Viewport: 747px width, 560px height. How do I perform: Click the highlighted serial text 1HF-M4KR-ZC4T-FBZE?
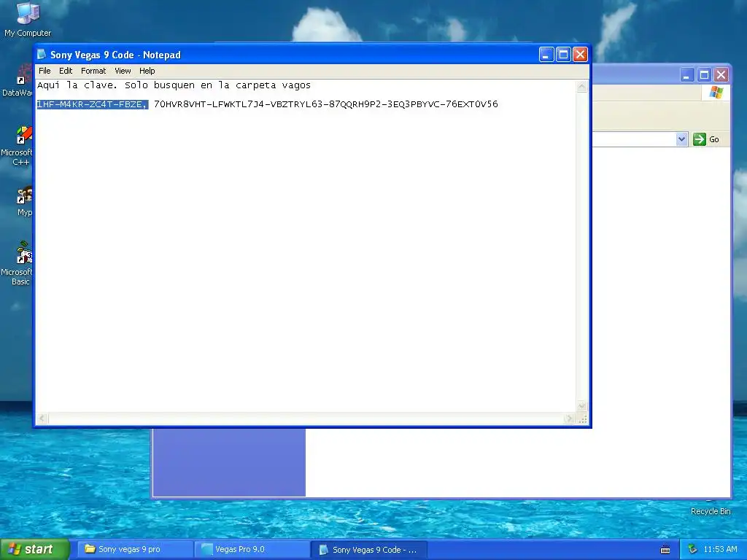point(93,104)
